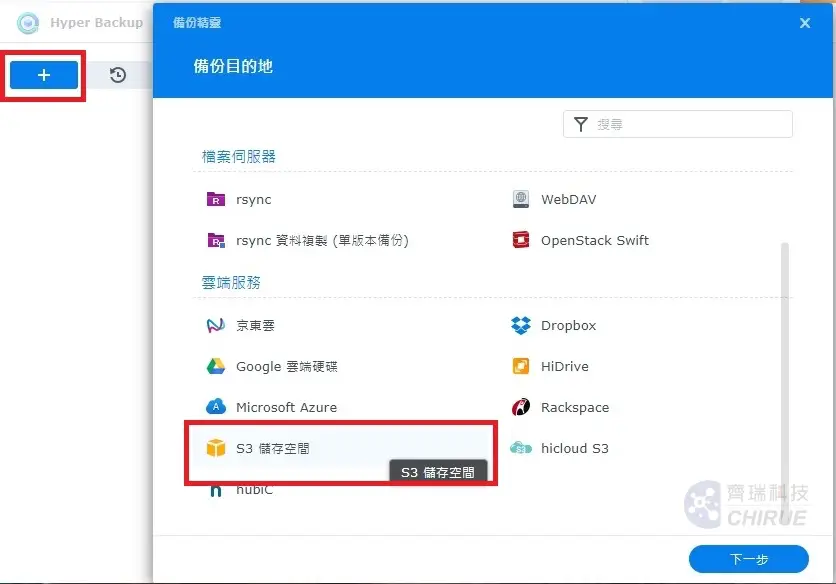The width and height of the screenshot is (836, 584).
Task: Choose the WebDAV label
Action: click(568, 199)
